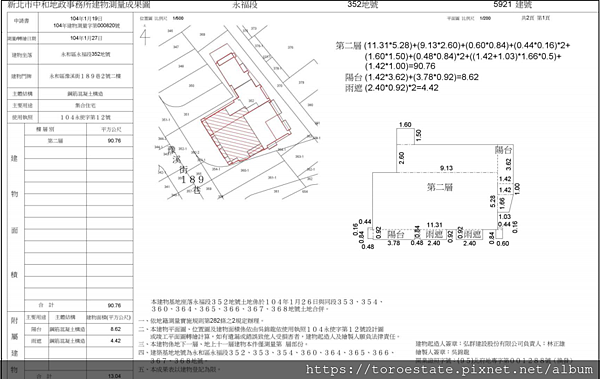This screenshot has height=379, width=600.
Task: Click the 第二層 area formula's first line
Action: [x=453, y=46]
